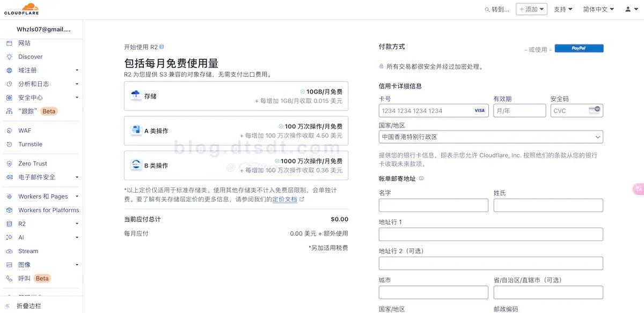Focus the 有效期 月/年 field

pos(519,111)
